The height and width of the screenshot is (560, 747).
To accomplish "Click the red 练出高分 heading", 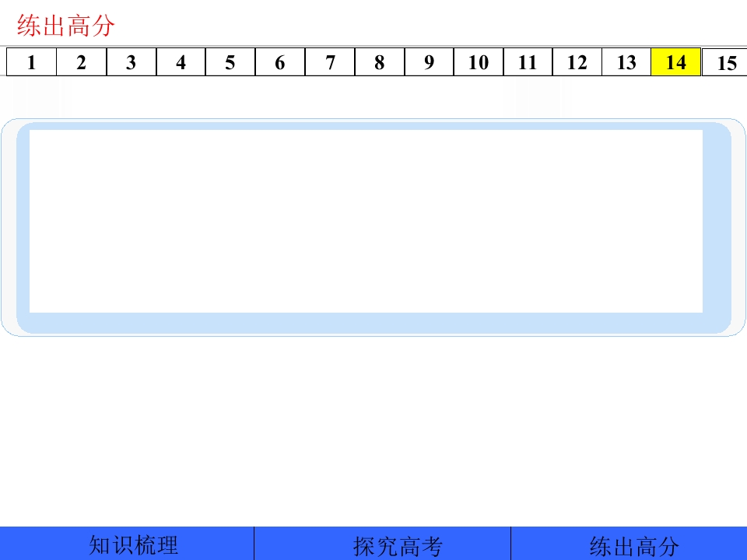I will (x=66, y=26).
